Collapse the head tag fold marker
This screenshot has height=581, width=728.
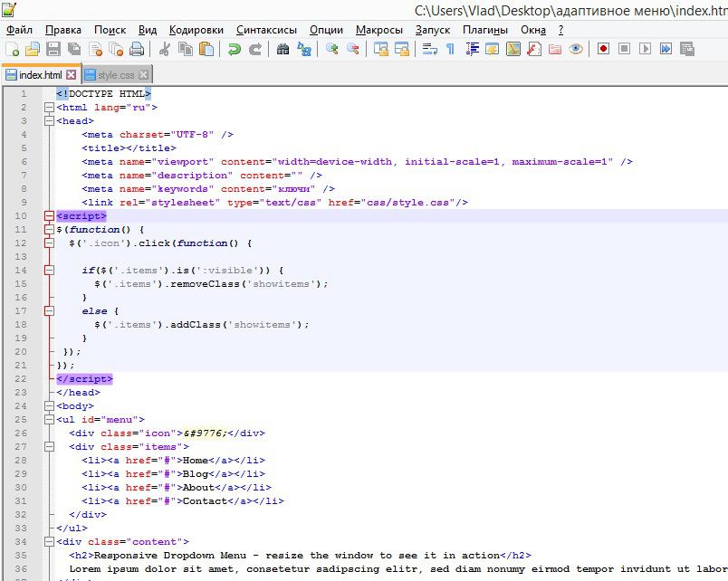(49, 121)
